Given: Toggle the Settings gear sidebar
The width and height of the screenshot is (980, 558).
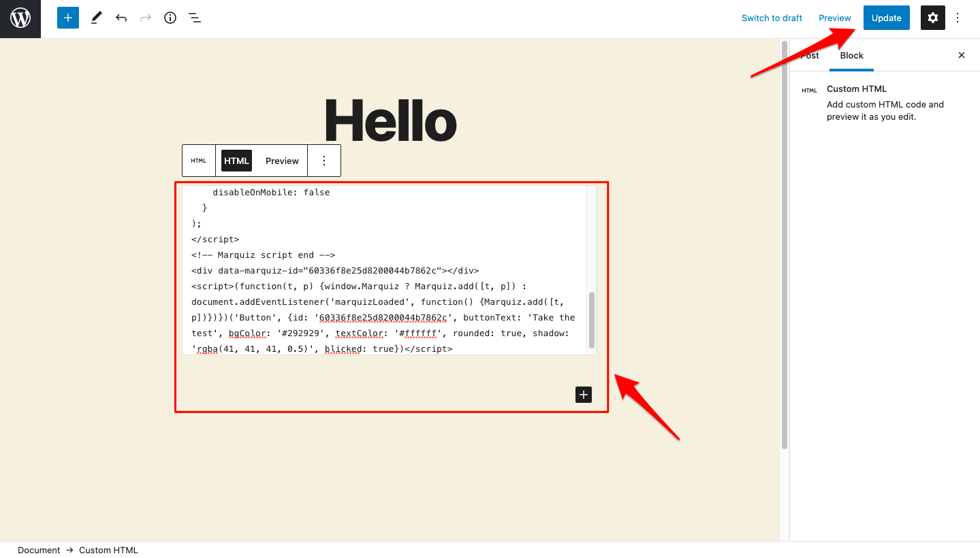Looking at the screenshot, I should coord(933,18).
